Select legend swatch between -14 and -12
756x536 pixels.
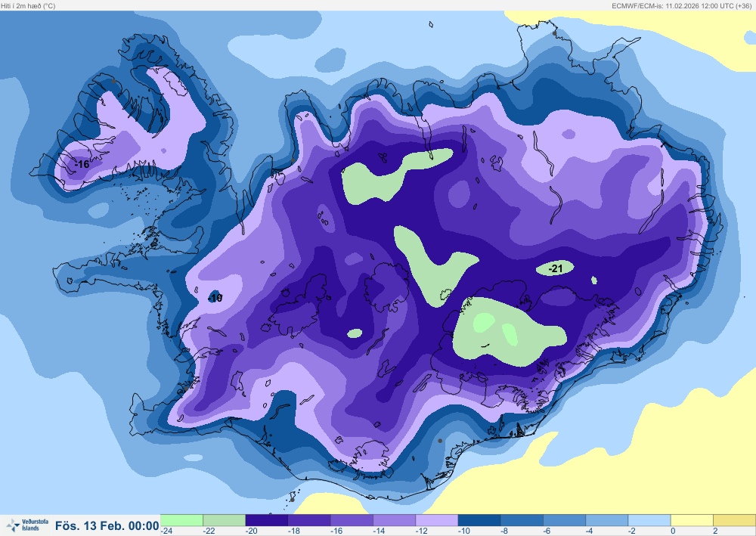pos(395,520)
